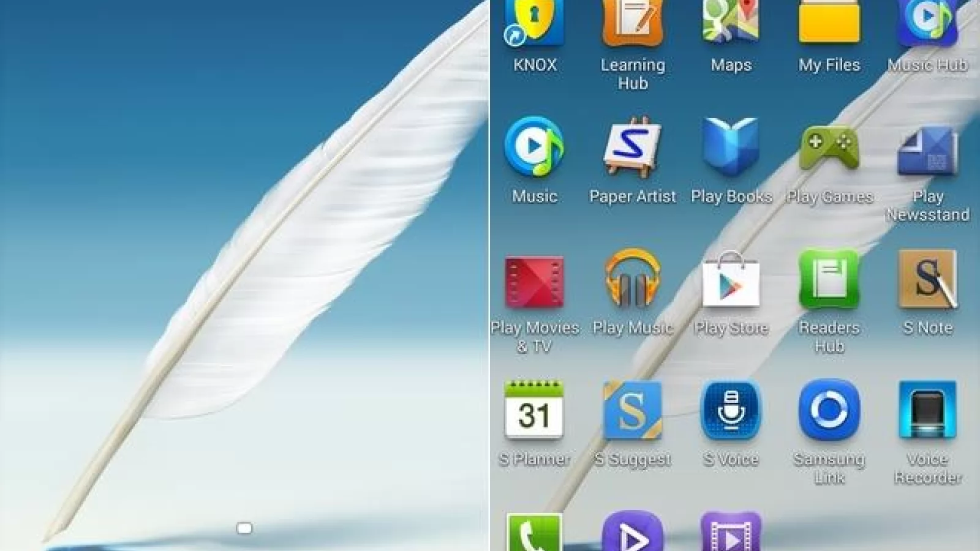
Task: Launch Play Newsstand
Action: coord(927,151)
